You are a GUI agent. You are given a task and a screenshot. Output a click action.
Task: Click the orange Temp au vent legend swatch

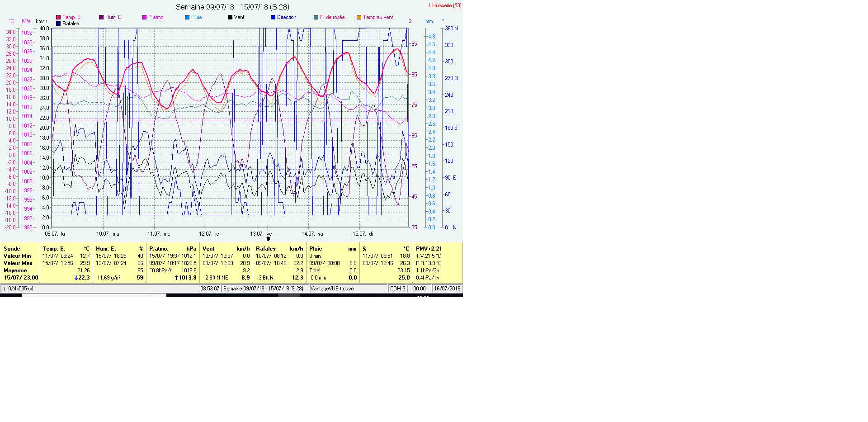[359, 17]
